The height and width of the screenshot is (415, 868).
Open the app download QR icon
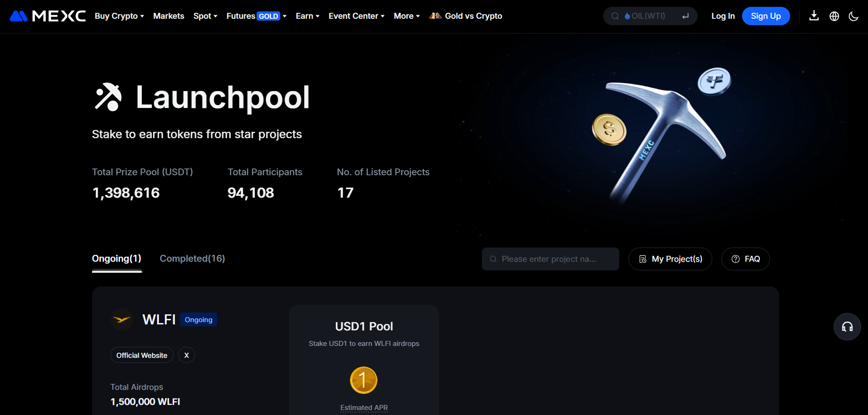tap(814, 16)
